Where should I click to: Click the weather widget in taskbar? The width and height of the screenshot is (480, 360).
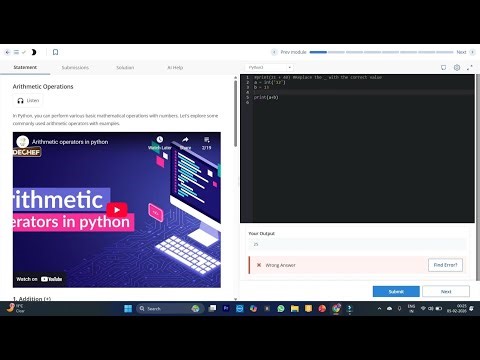coord(15,308)
